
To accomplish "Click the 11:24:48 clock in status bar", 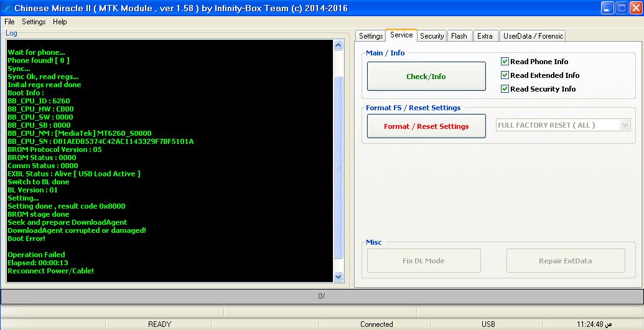I will coord(594,324).
